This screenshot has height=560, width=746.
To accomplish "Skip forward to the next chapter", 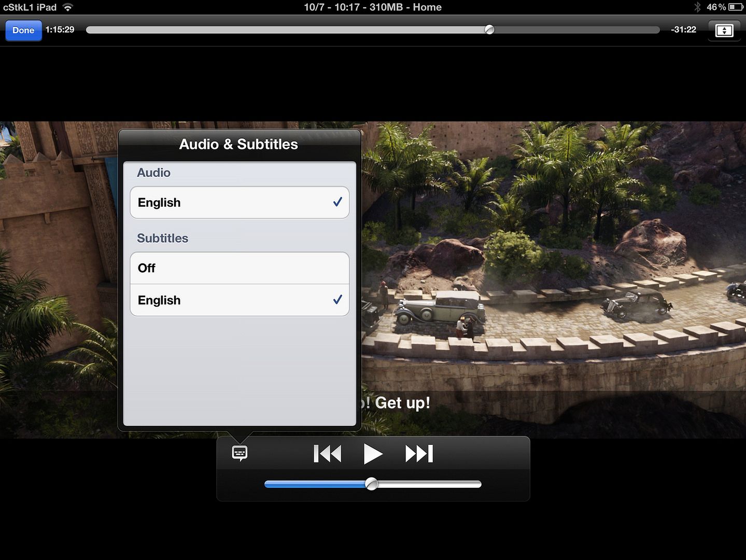I will pos(419,454).
